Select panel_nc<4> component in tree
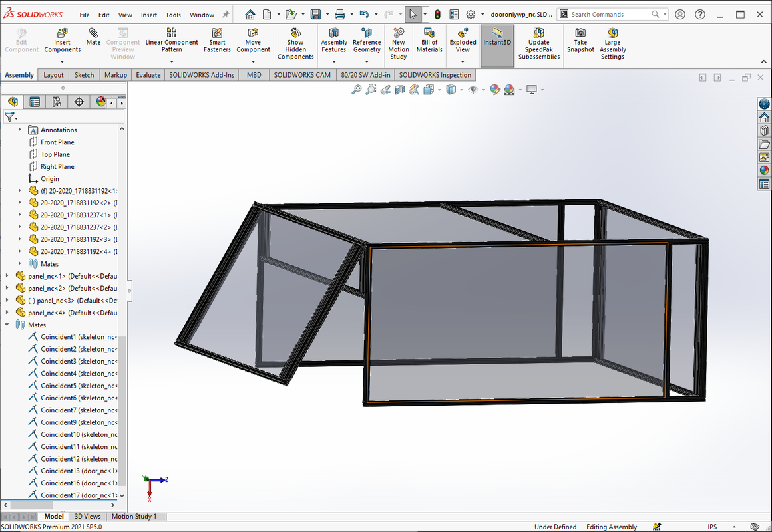 click(67, 312)
